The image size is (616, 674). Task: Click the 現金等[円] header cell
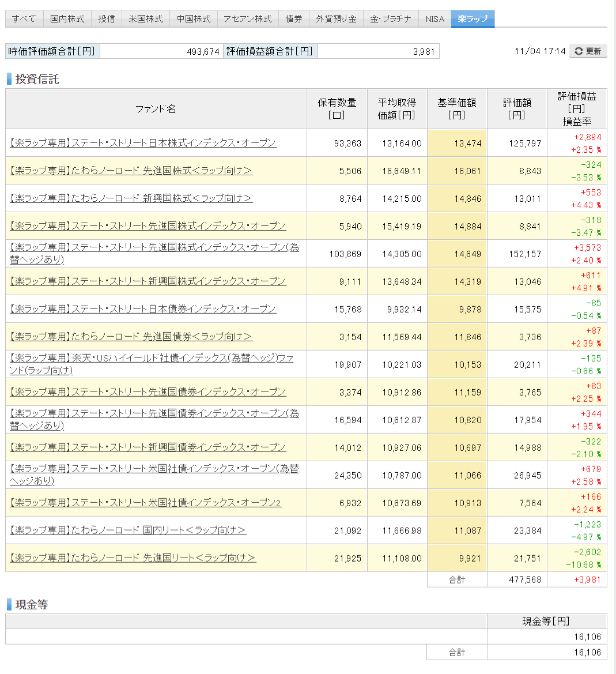(546, 621)
